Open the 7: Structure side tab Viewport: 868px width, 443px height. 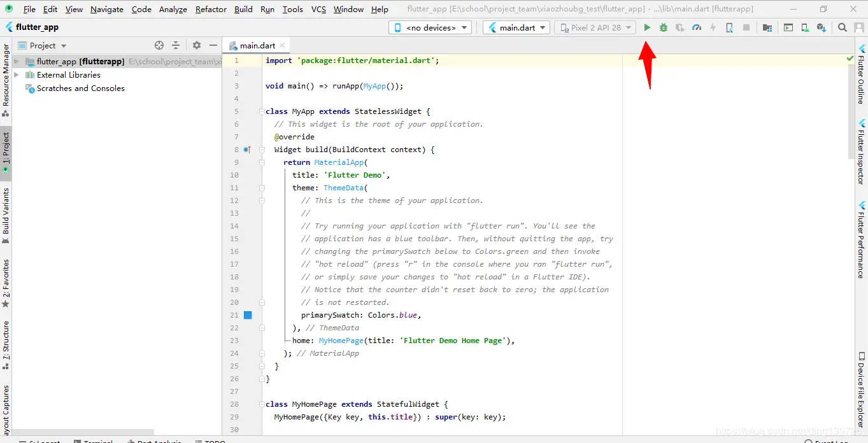coord(6,344)
